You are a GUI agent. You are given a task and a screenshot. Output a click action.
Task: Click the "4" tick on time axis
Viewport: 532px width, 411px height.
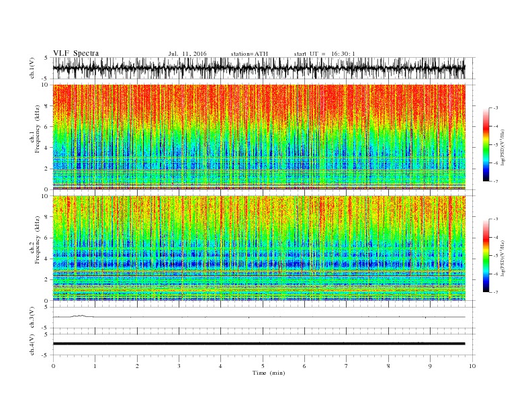pos(220,366)
